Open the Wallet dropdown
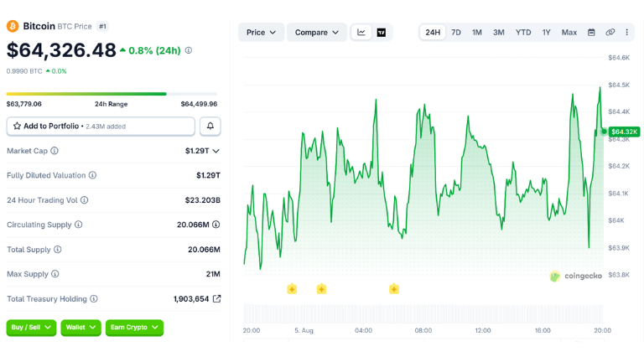Screen dimensions: 644x362 click(x=80, y=328)
